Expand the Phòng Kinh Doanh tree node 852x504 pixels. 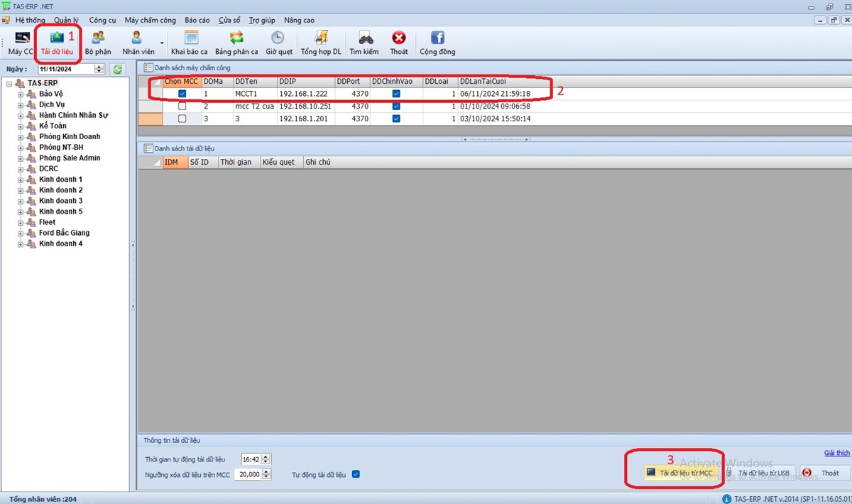[x=21, y=136]
